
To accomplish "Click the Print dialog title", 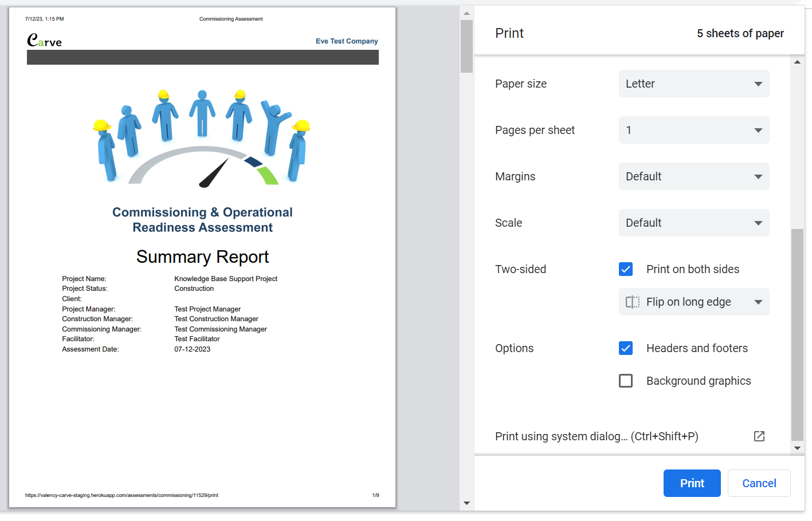I will pyautogui.click(x=509, y=33).
